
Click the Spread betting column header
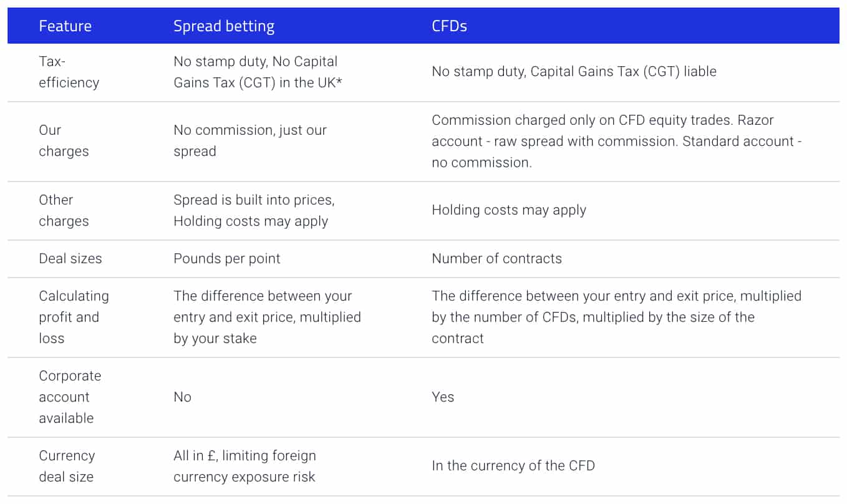(x=224, y=26)
